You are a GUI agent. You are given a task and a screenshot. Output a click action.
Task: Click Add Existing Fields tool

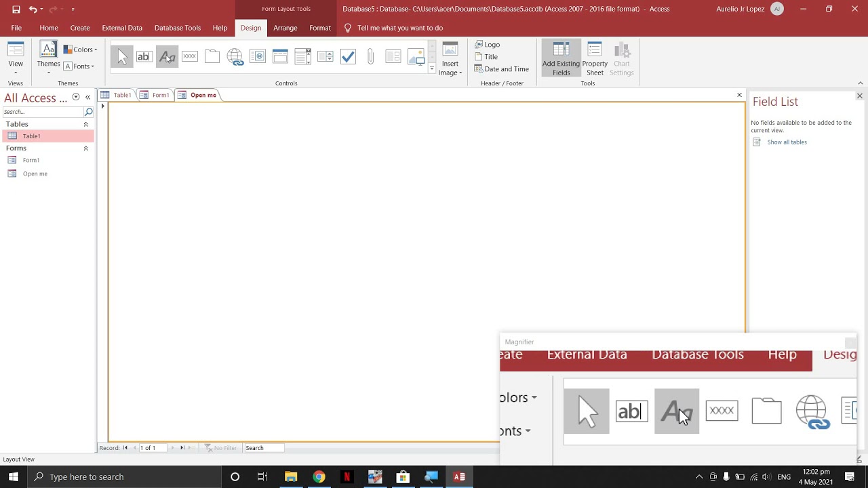[x=561, y=59]
